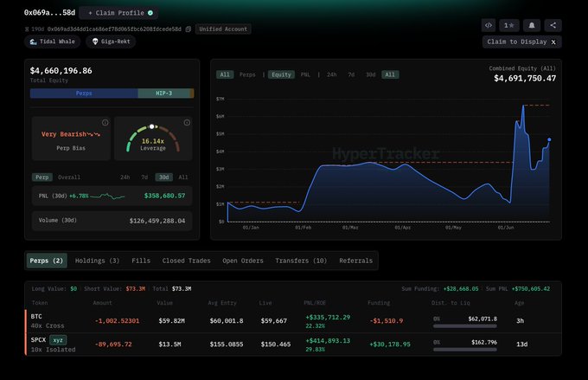Sort by the Avg Entry column header
This screenshot has width=588, height=380.
click(x=222, y=303)
